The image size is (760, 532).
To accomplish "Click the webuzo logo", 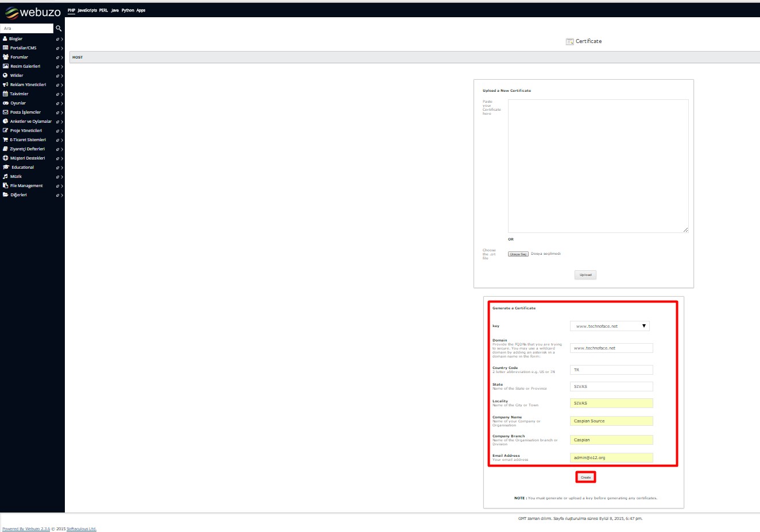I will (33, 12).
